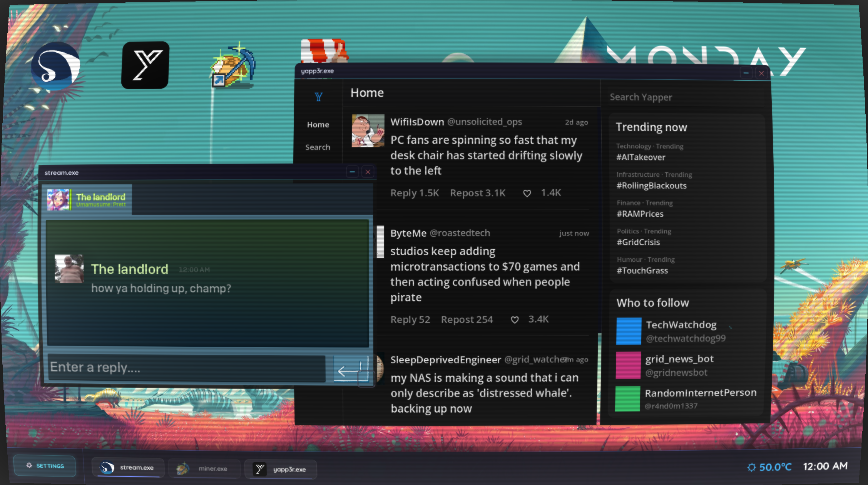Like the WifiIsDown post heart icon
This screenshot has width=868, height=485.
(x=527, y=193)
